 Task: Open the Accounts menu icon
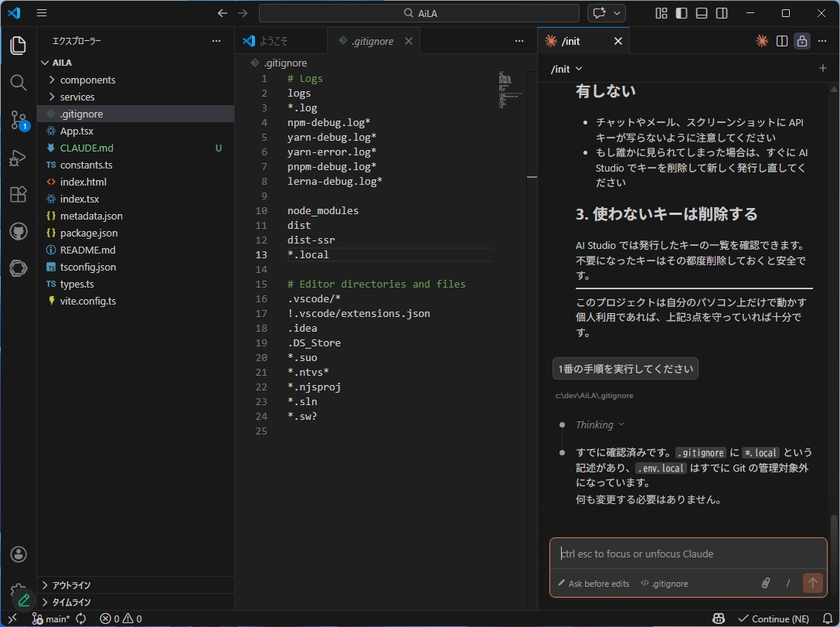click(19, 554)
